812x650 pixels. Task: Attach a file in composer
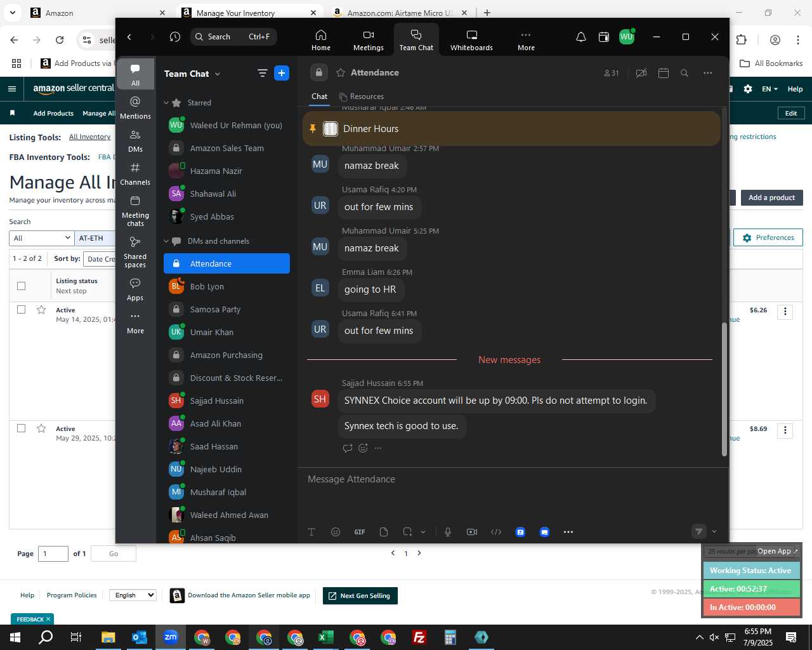pos(384,532)
